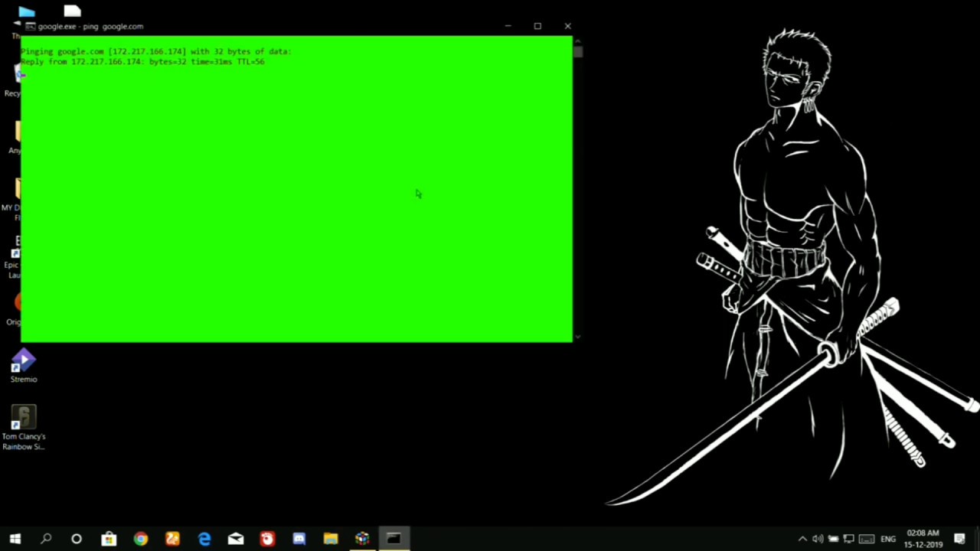Select the active command prompt taskbar icon

tap(394, 539)
